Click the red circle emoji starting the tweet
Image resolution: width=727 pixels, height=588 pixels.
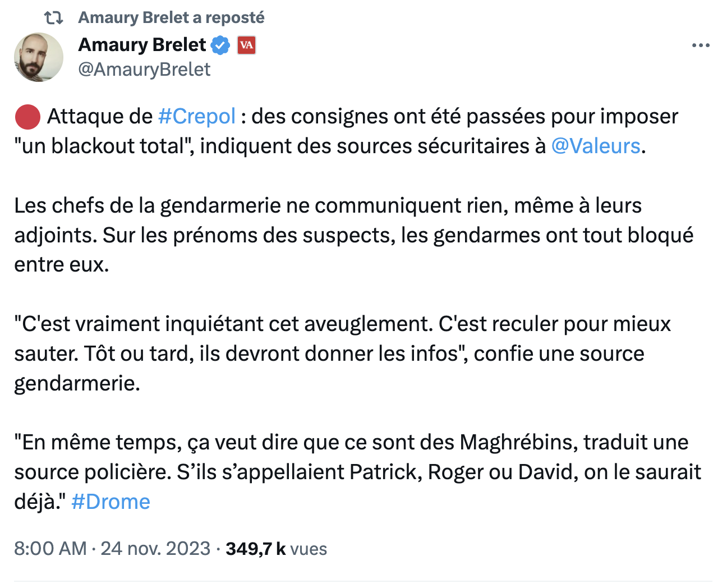point(27,117)
